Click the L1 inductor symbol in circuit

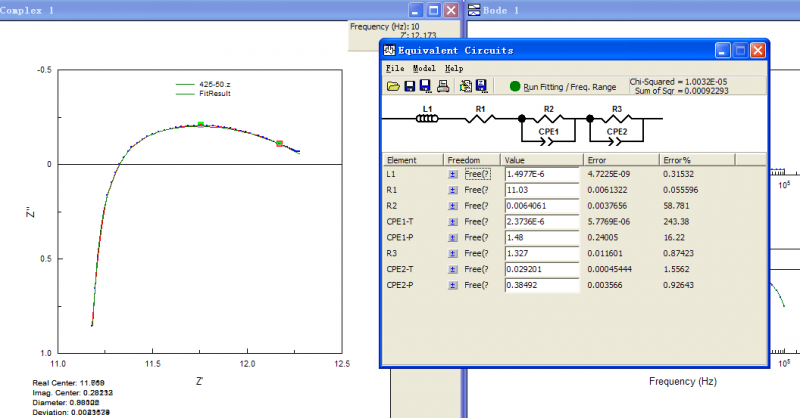(x=427, y=119)
